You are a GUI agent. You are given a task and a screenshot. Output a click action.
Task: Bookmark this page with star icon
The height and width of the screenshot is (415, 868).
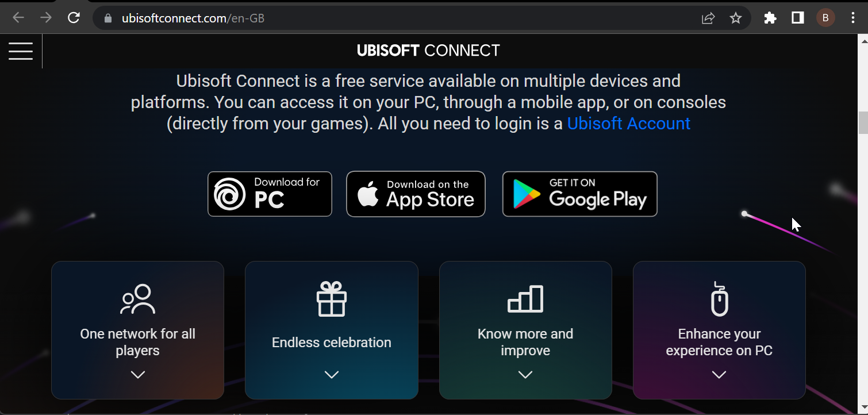pyautogui.click(x=736, y=18)
